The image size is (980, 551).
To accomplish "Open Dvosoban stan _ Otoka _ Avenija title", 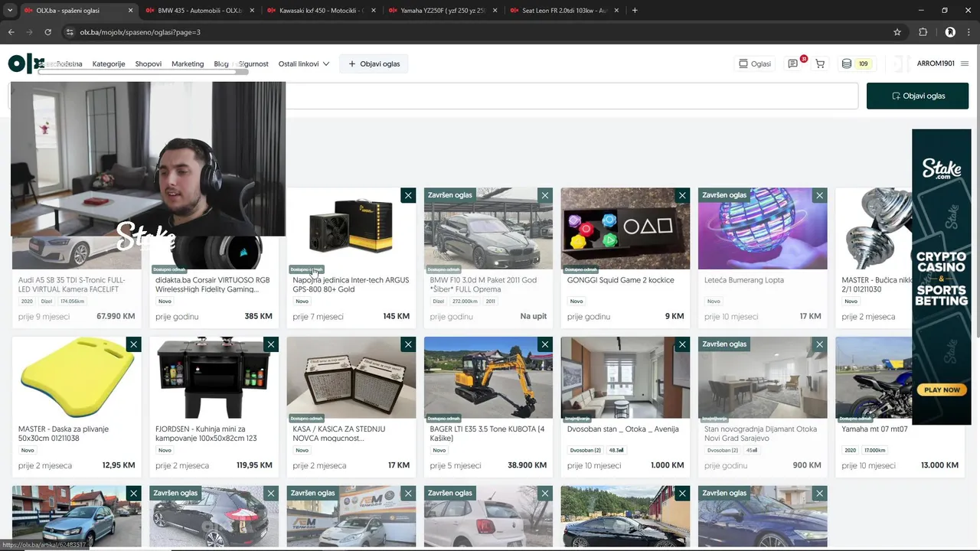I will tap(623, 429).
